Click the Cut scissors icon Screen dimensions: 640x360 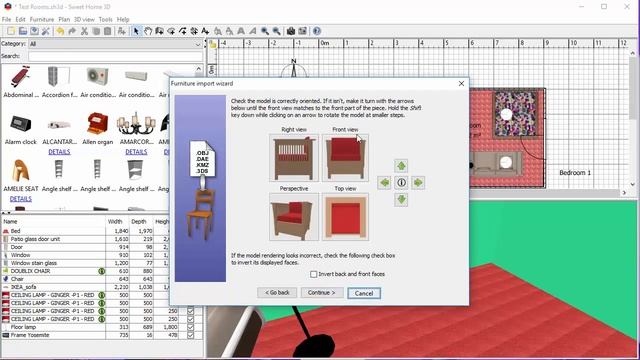tap(84, 31)
